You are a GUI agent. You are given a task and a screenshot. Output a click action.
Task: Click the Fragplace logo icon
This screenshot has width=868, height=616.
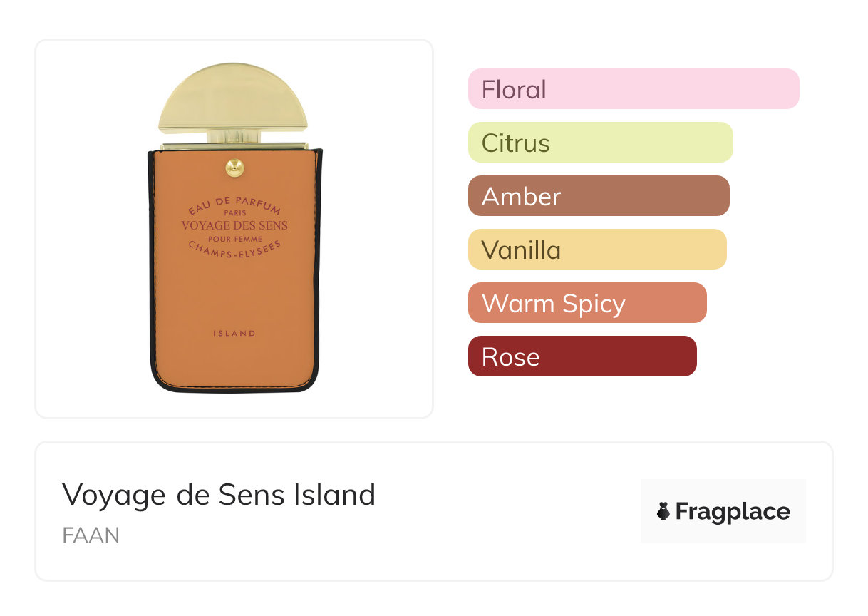coord(663,511)
